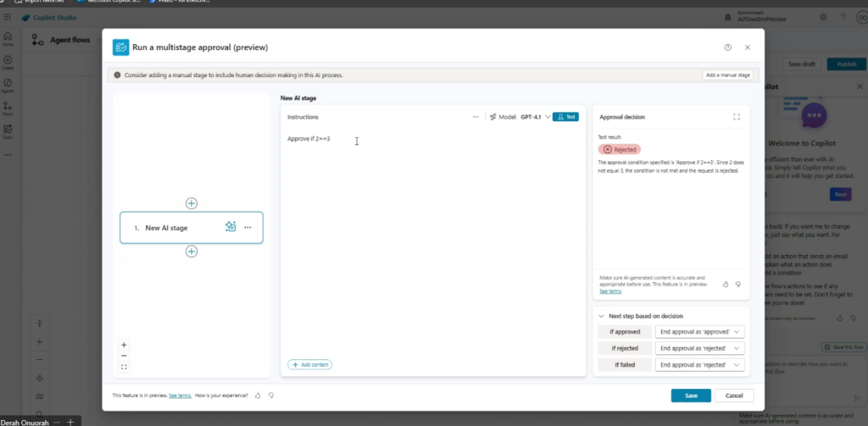868x426 pixels.
Task: Click Save this flow in Copilot panel
Action: click(843, 347)
